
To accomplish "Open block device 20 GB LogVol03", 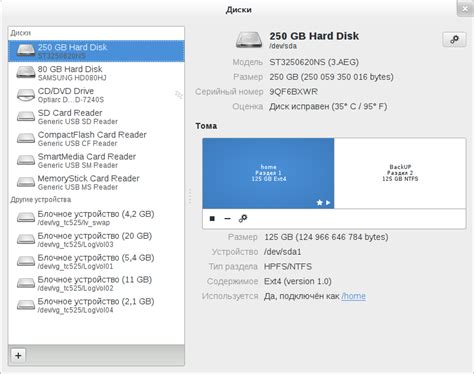I will pyautogui.click(x=96, y=240).
